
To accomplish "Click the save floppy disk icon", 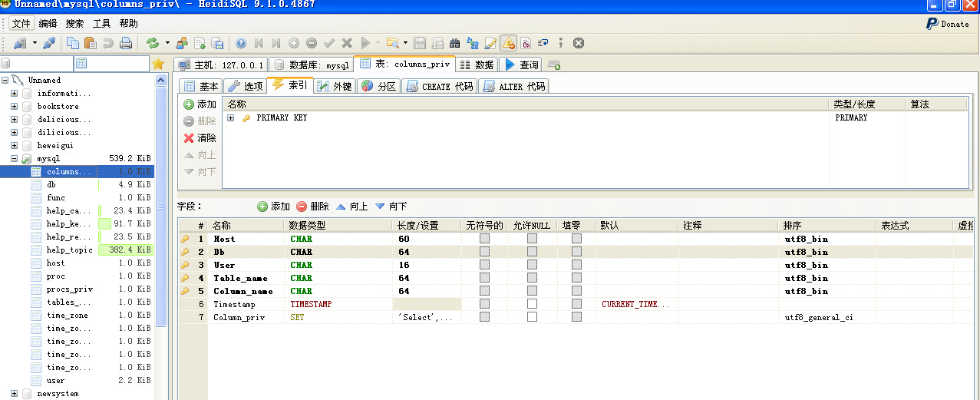I will pos(420,43).
